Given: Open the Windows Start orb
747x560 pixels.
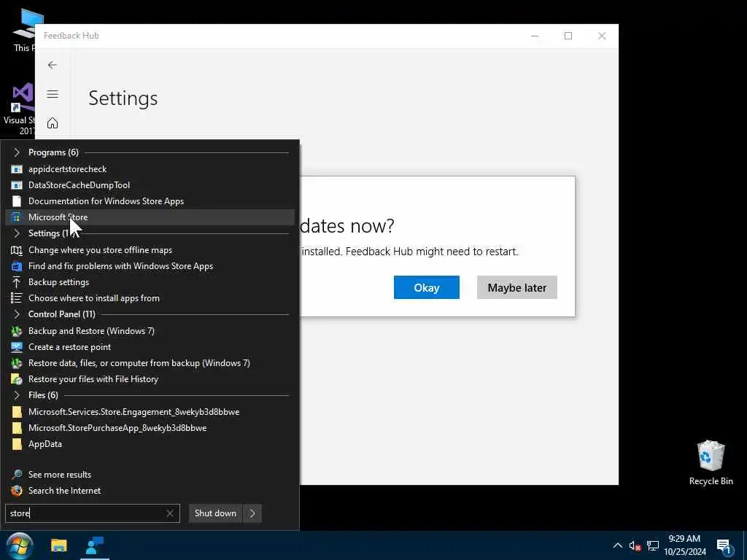Looking at the screenshot, I should [20, 545].
